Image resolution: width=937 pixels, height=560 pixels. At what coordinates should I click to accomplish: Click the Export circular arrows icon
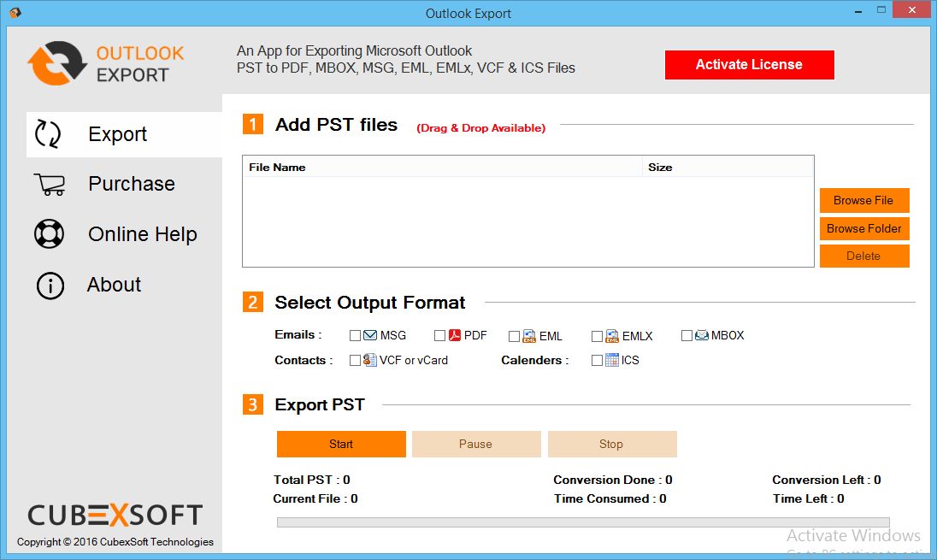pos(48,134)
